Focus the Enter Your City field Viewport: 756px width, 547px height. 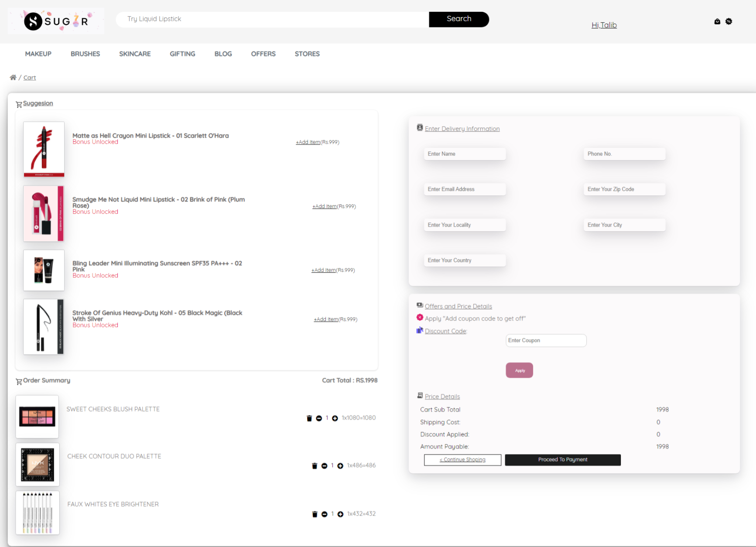tap(624, 225)
